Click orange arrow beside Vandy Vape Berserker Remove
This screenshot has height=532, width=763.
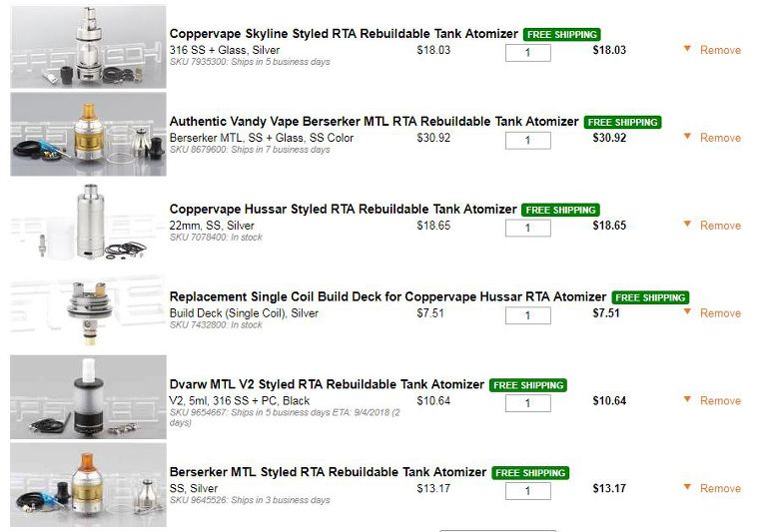[x=687, y=137]
